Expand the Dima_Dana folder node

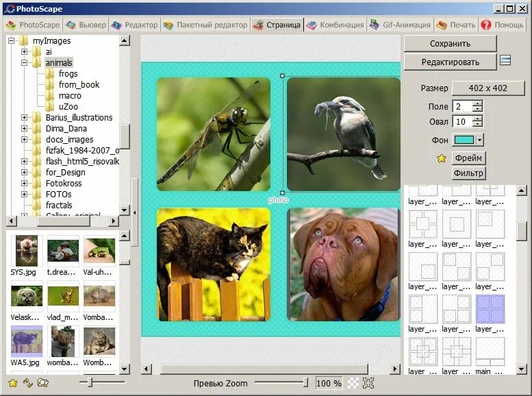24,128
